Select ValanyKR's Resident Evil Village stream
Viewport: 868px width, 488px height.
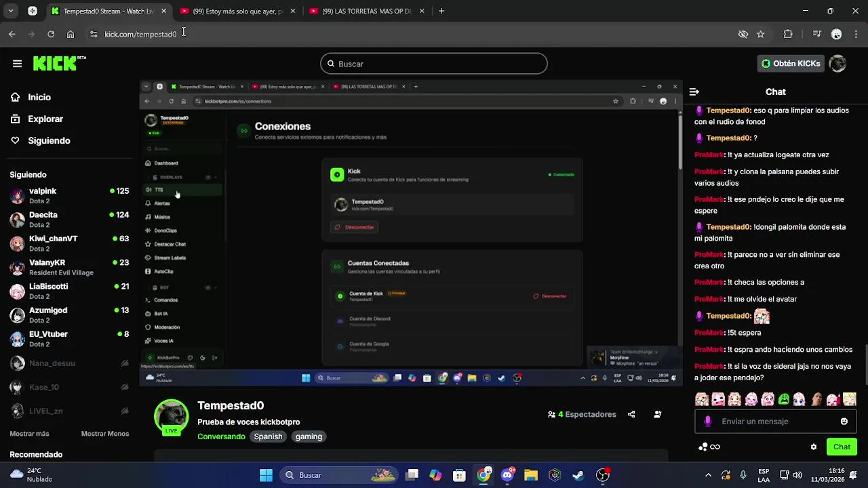69,267
